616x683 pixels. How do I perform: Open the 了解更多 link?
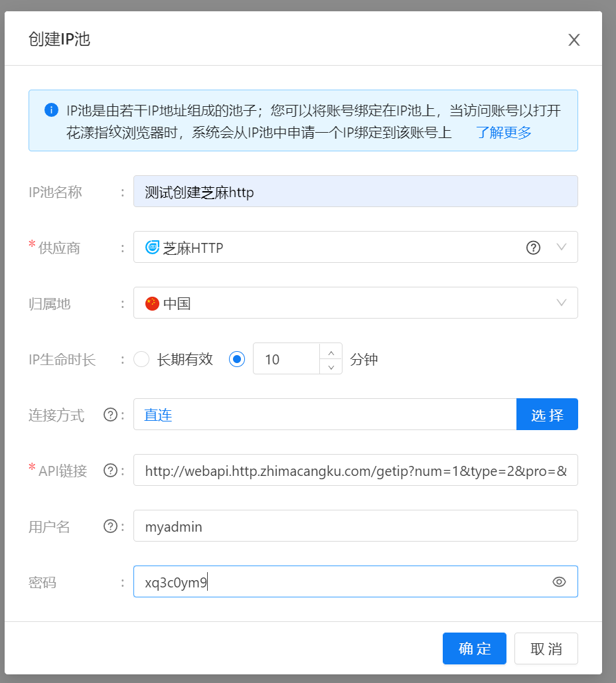point(504,132)
